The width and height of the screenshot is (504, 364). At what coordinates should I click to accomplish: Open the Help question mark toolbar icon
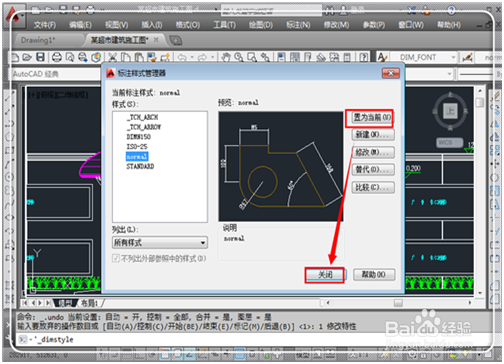364,57
